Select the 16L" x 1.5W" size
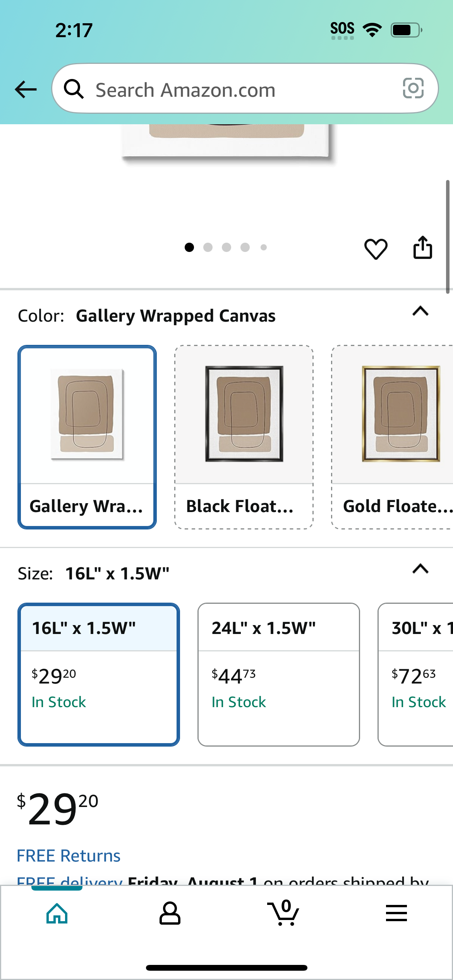 coord(99,674)
